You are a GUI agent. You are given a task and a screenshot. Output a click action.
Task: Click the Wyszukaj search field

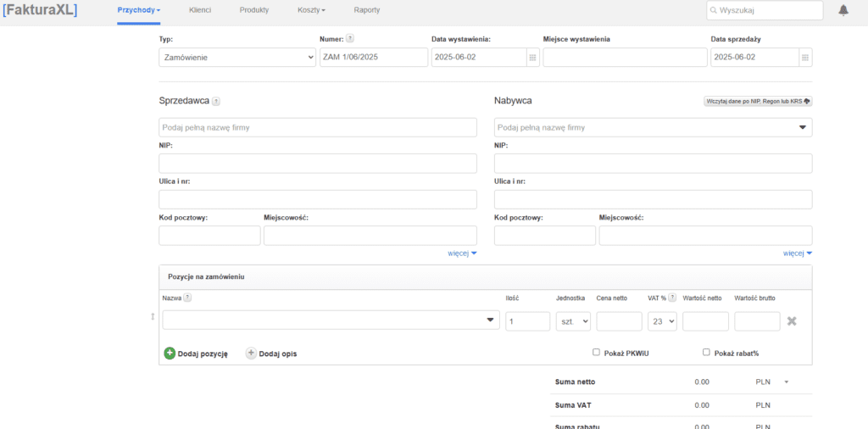(x=765, y=10)
